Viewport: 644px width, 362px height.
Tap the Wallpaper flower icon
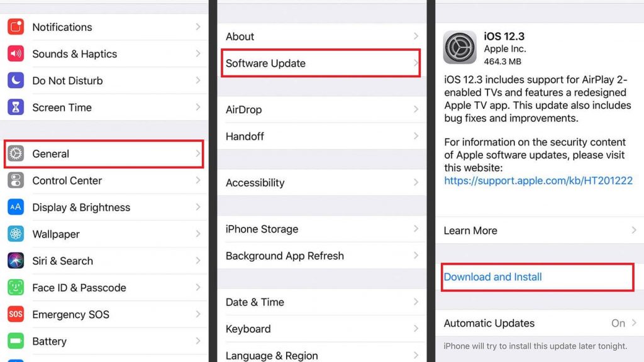click(x=16, y=234)
